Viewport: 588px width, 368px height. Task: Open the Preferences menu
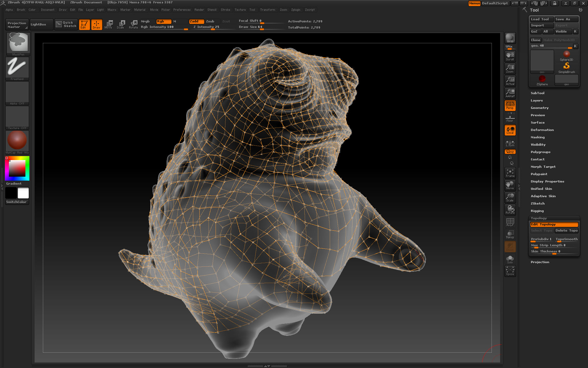(182, 10)
